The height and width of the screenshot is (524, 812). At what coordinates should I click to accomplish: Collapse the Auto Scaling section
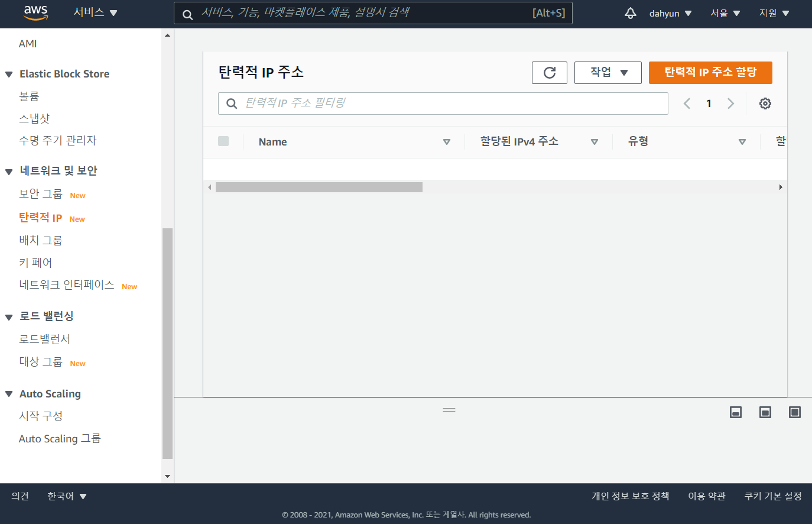(x=9, y=394)
